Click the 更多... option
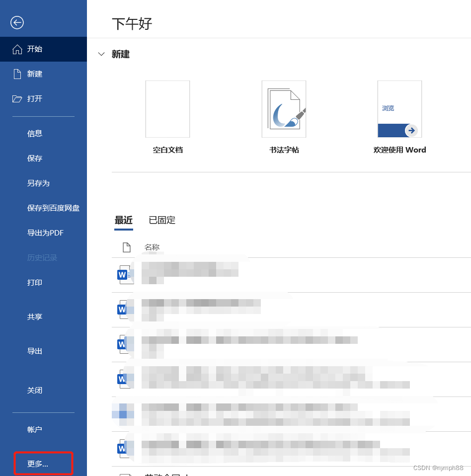 43,464
